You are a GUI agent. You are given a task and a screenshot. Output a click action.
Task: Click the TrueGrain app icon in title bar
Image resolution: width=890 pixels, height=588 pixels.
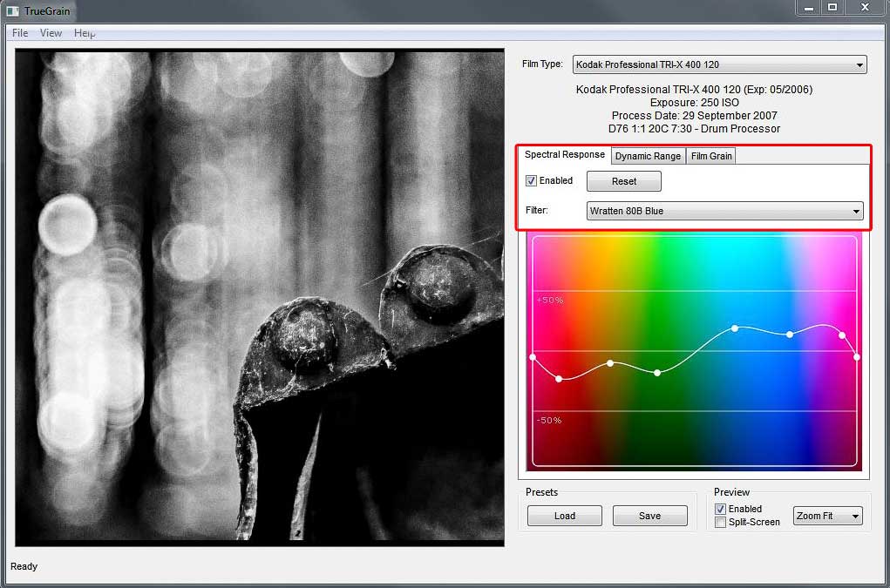(12, 11)
